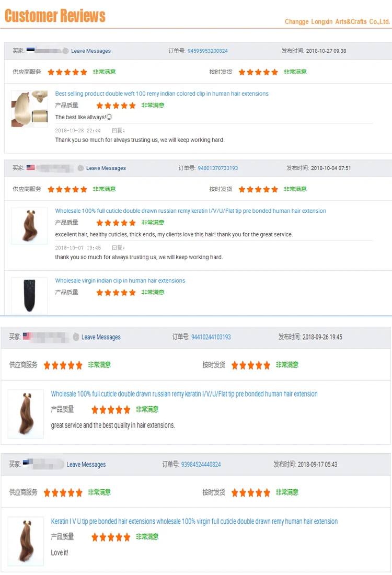The image size is (392, 575).
Task: Open order number 93984524440824
Action: coord(201,465)
